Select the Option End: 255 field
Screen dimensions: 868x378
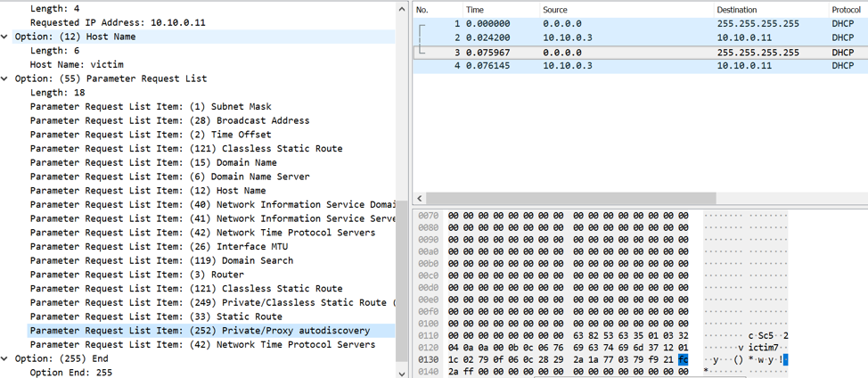point(71,373)
